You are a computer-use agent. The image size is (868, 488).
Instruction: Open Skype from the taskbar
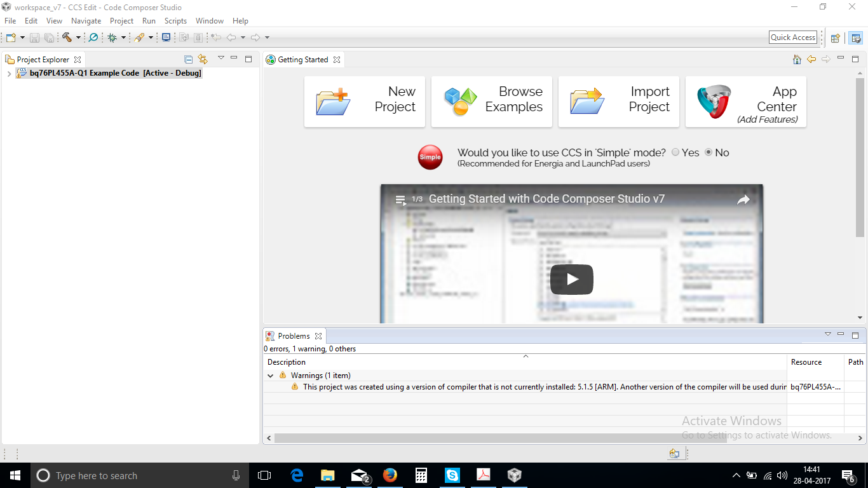point(452,475)
